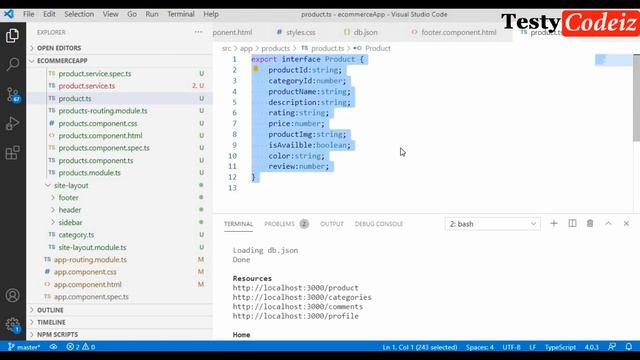Switch to footer.component.html tab
The image size is (640, 360).
click(x=454, y=32)
